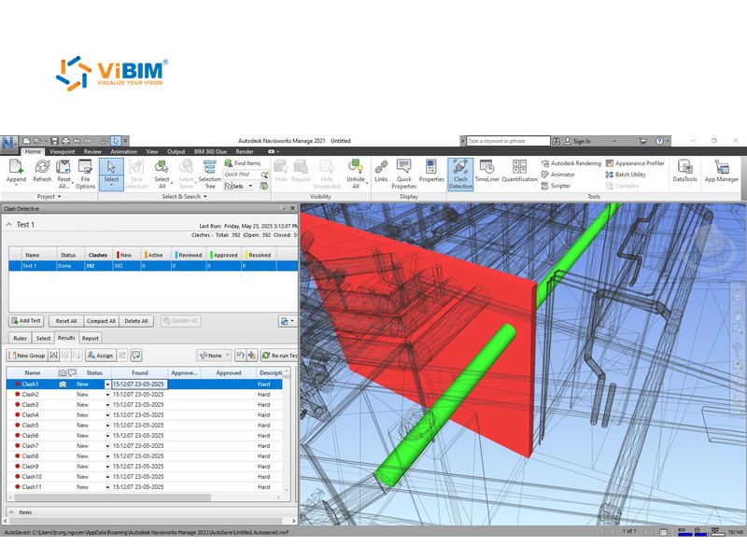Screen dimensions: 747x560
Task: Click the Links icon
Action: click(x=381, y=172)
